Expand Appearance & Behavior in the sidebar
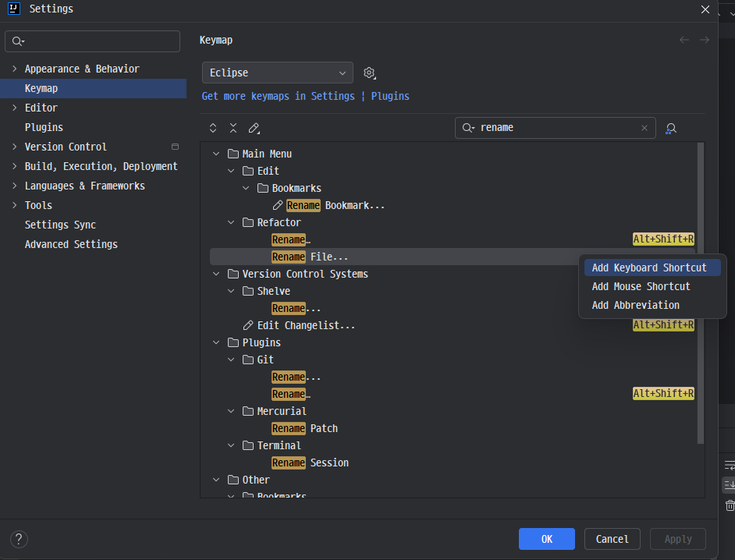This screenshot has height=560, width=735. point(15,69)
